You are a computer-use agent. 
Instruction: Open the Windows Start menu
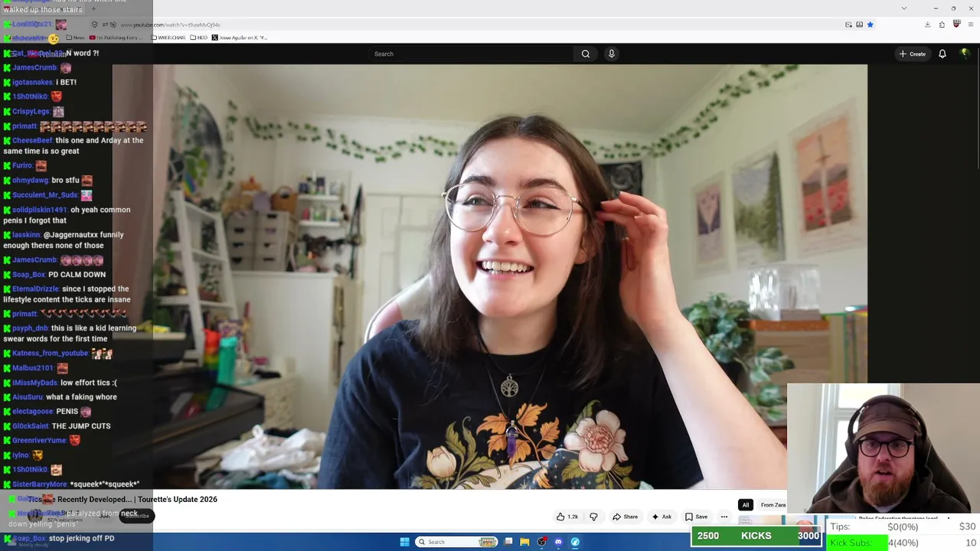(x=404, y=542)
